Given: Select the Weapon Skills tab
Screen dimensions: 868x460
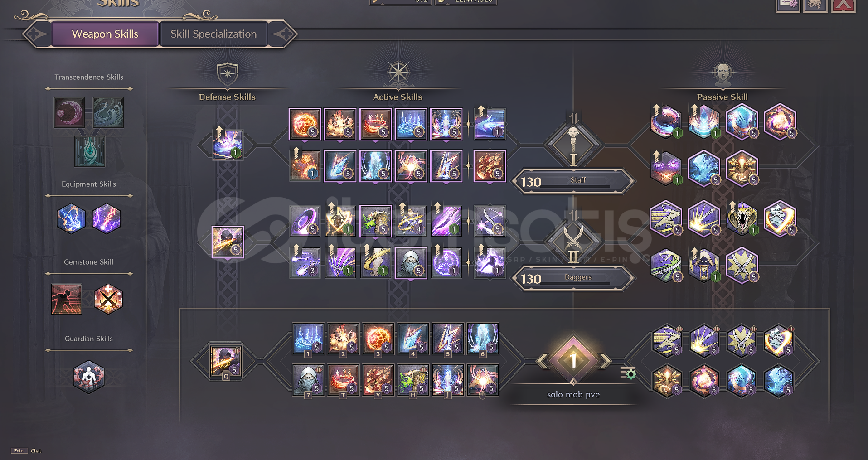Looking at the screenshot, I should [105, 34].
